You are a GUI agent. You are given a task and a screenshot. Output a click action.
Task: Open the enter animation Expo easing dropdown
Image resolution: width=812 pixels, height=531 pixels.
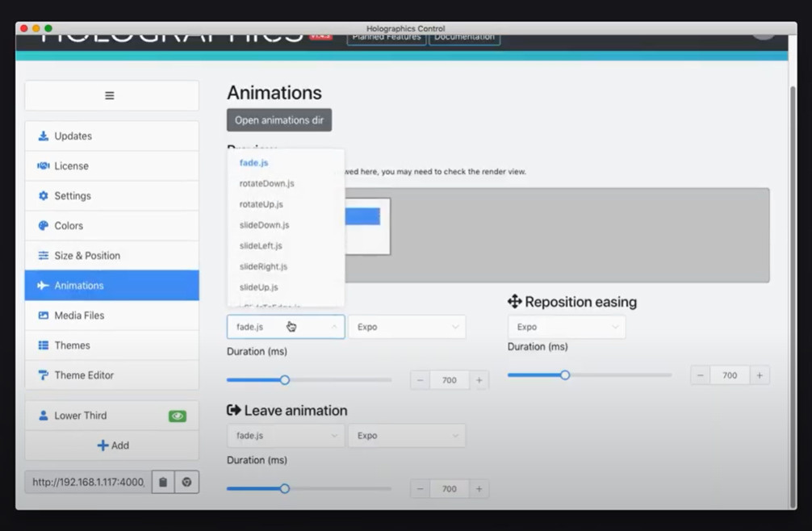pyautogui.click(x=407, y=327)
